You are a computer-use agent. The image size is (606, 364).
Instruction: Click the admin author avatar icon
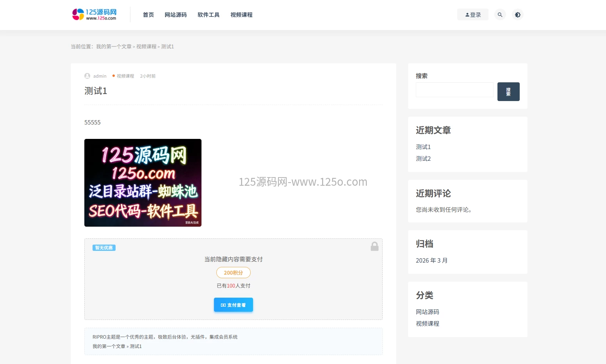tap(87, 76)
